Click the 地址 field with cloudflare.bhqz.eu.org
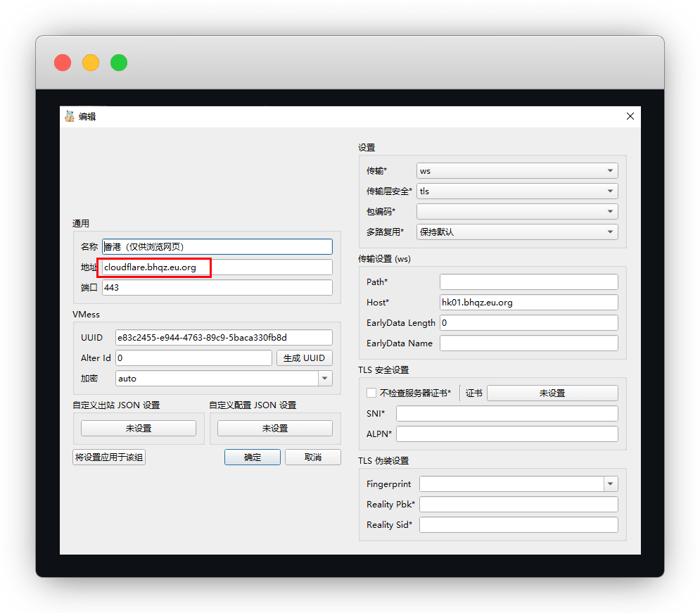The image size is (700, 613). pos(217,267)
